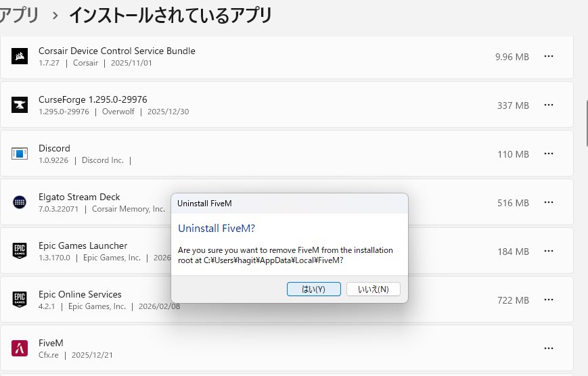Select CurseForge 1.295.0-29976 name

point(93,99)
